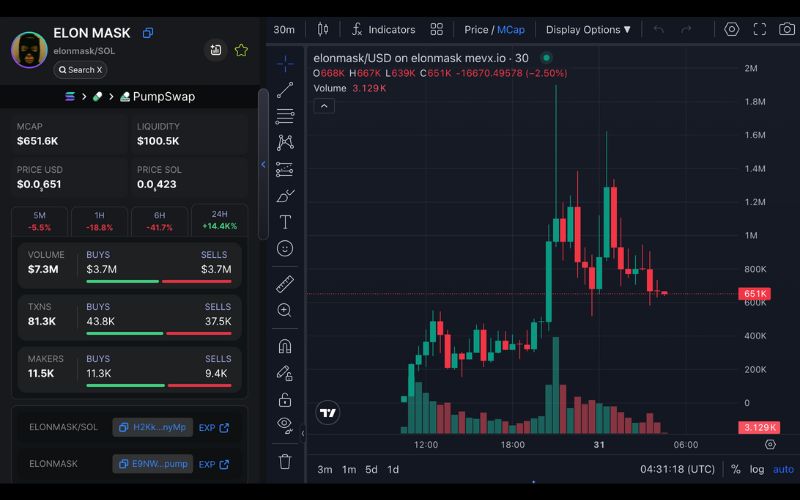Open explorer link for ELONMASK token
Image resolution: width=800 pixels, height=500 pixels.
tap(214, 464)
